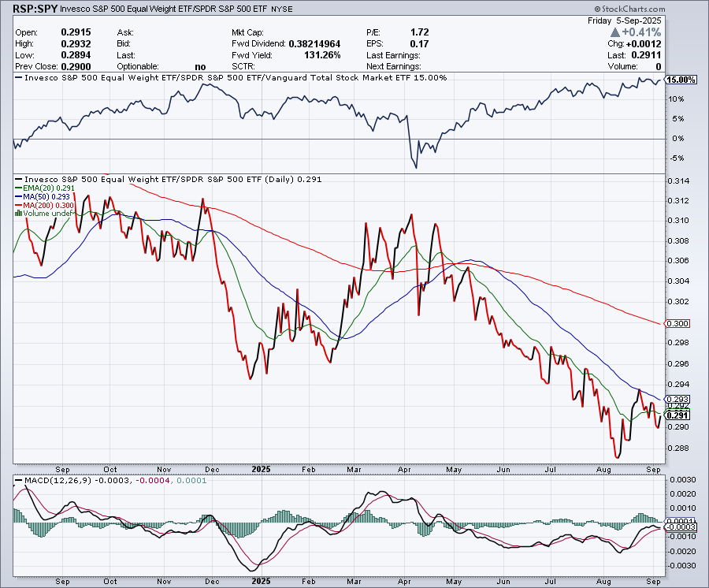Screen dimensions: 709x588
Task: Click the 0.288 label on the price axis
Action: point(678,448)
